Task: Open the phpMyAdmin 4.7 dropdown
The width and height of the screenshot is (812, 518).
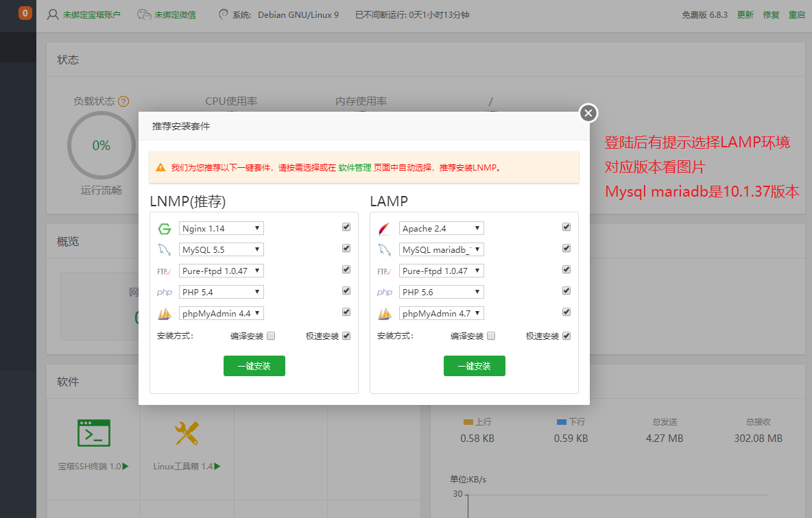Action: 441,313
